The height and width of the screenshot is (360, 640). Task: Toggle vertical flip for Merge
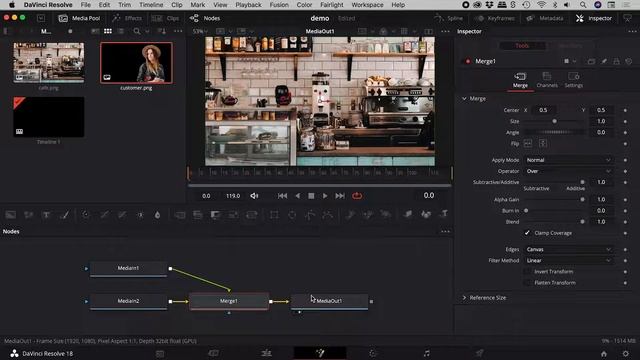[x=543, y=144]
